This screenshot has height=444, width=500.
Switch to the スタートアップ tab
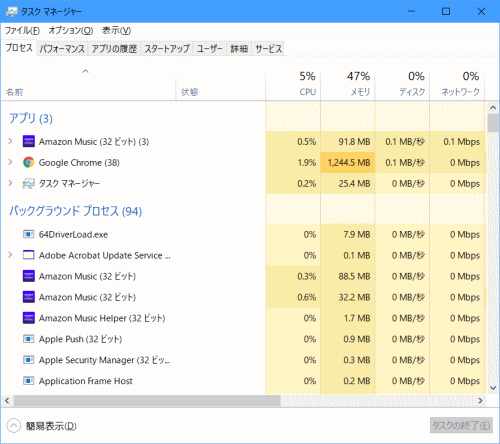click(x=167, y=49)
